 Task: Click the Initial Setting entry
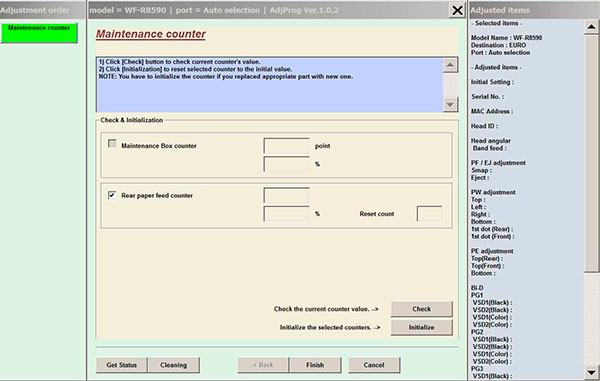492,82
